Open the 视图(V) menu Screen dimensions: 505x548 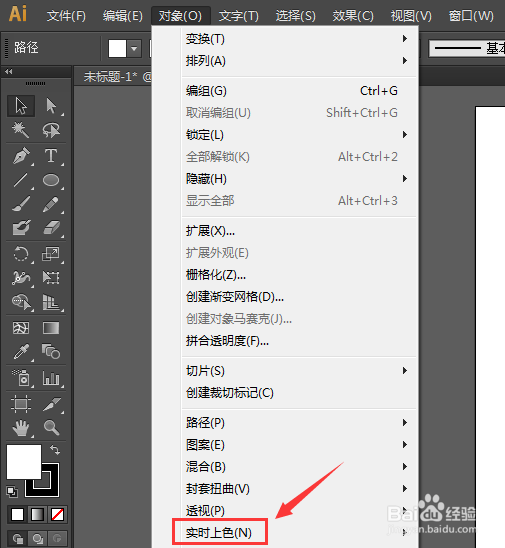pos(411,16)
